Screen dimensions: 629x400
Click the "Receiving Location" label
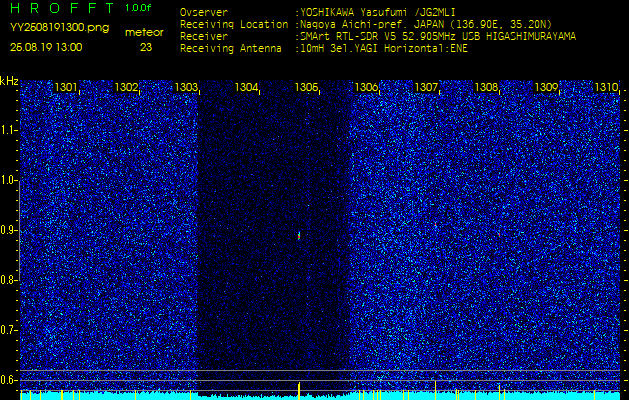pyautogui.click(x=234, y=25)
